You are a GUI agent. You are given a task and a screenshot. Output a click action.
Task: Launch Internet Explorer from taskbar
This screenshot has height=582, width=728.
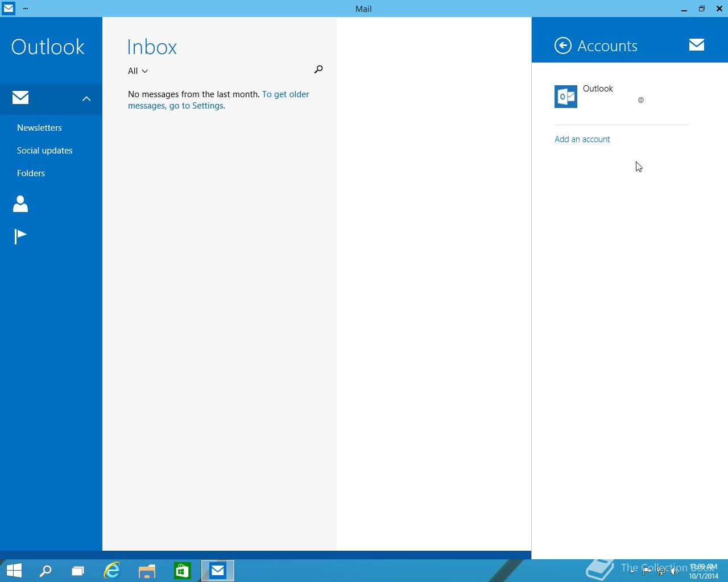point(112,571)
